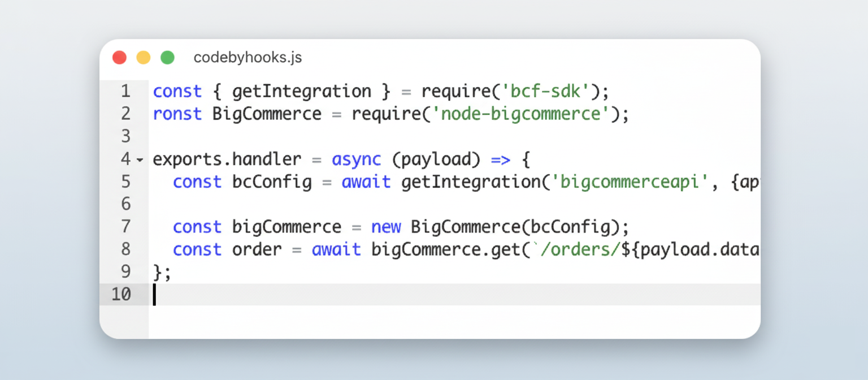Click the 'async' keyword on line 4

click(356, 159)
